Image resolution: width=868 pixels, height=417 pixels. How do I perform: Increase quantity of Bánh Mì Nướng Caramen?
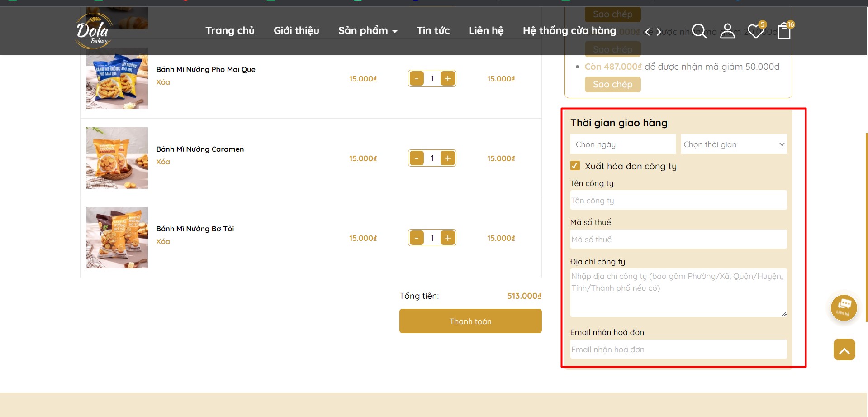448,158
